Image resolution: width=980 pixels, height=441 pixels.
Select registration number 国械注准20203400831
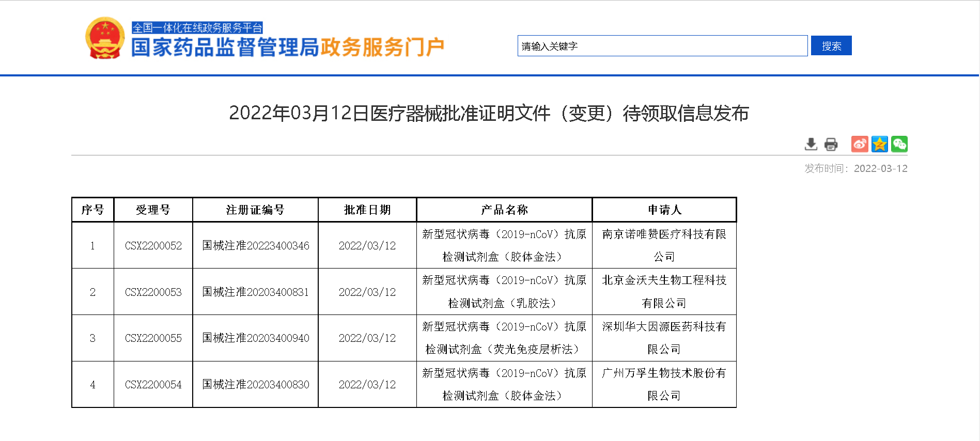point(256,292)
